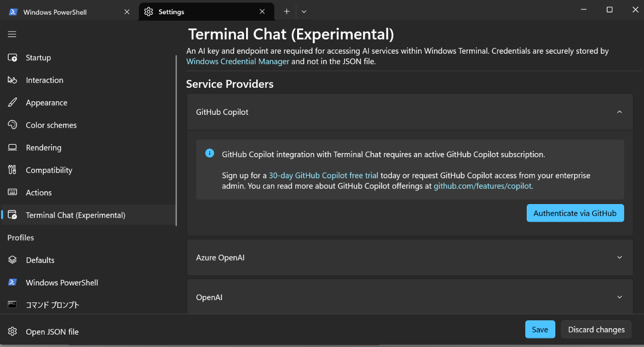Image resolution: width=644 pixels, height=347 pixels.
Task: Click the Profiles section label
Action: click(21, 238)
